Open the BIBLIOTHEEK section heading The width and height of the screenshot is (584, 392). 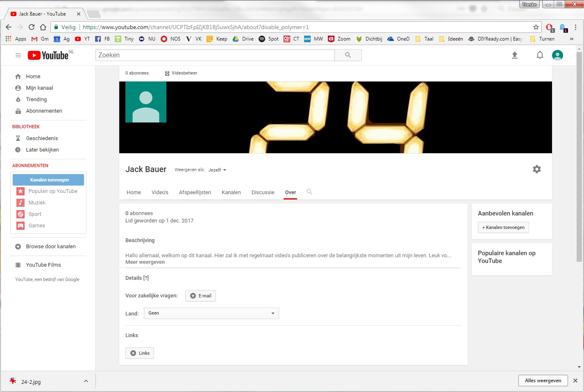point(26,127)
